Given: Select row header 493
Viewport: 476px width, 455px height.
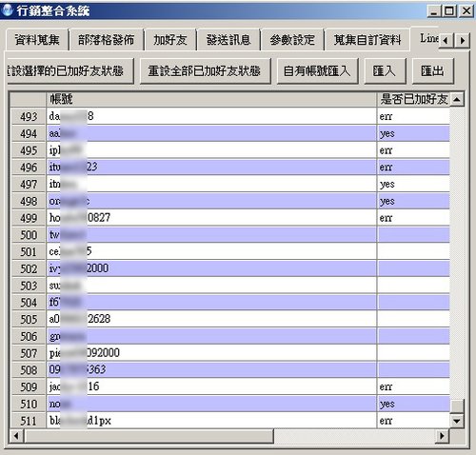Looking at the screenshot, I should click(29, 116).
